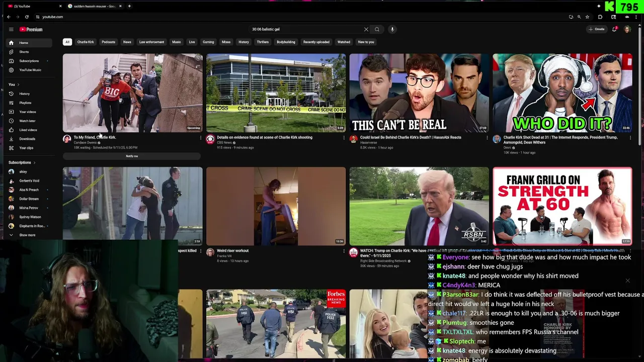Screen dimensions: 644x362
Task: Bookmark this page with star icon
Action: [587, 17]
